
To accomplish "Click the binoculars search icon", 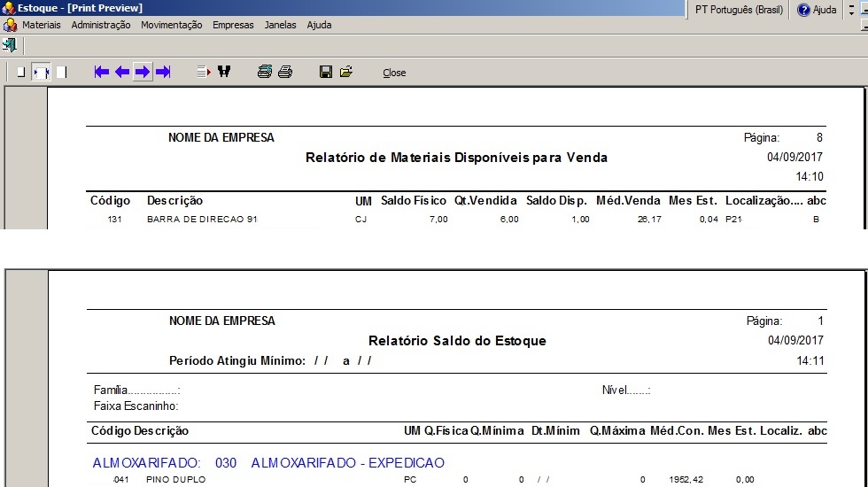I will [224, 72].
